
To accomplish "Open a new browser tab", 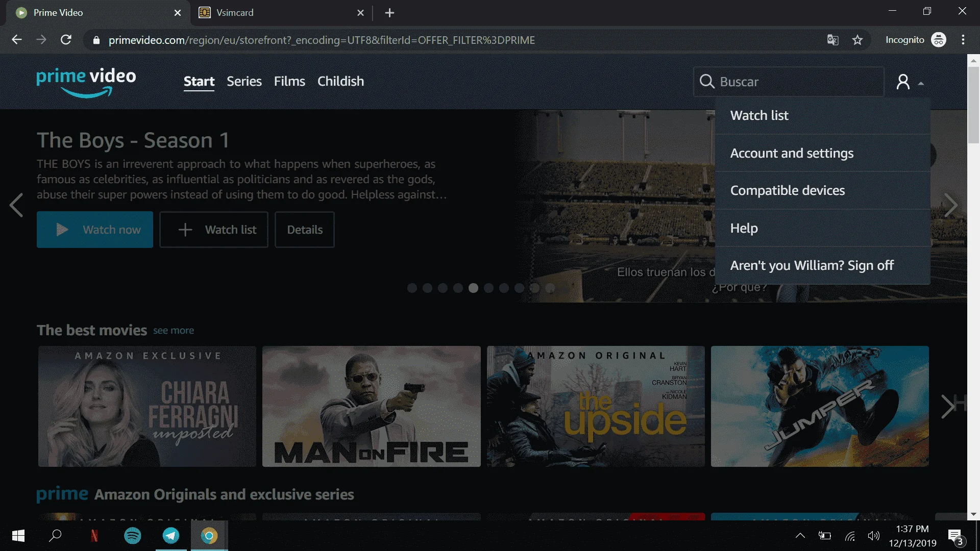I will coord(389,13).
